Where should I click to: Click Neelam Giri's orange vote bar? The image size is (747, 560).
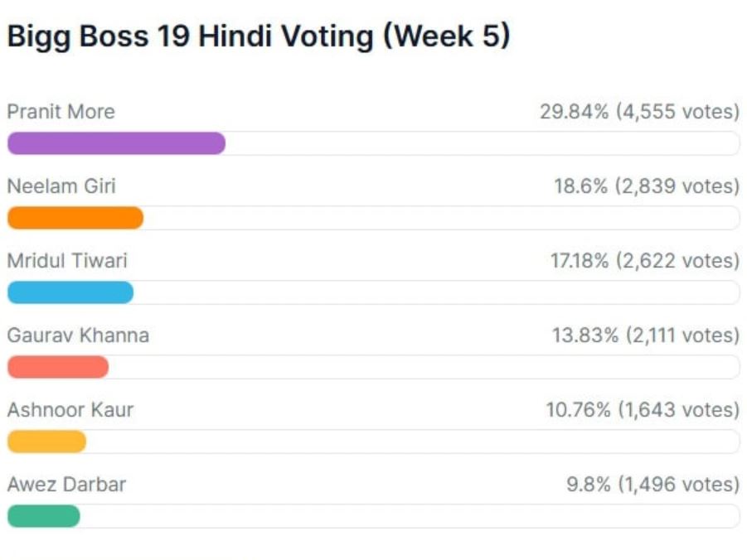(75, 218)
